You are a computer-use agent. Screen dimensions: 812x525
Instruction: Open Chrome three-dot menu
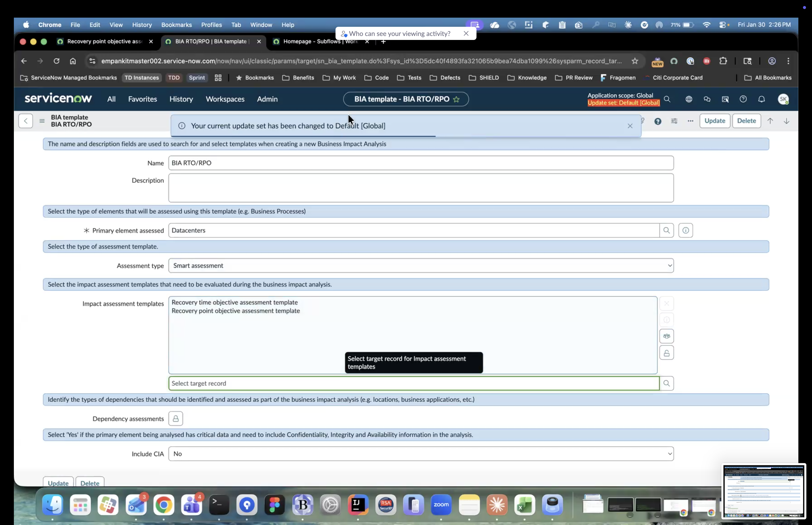click(788, 61)
